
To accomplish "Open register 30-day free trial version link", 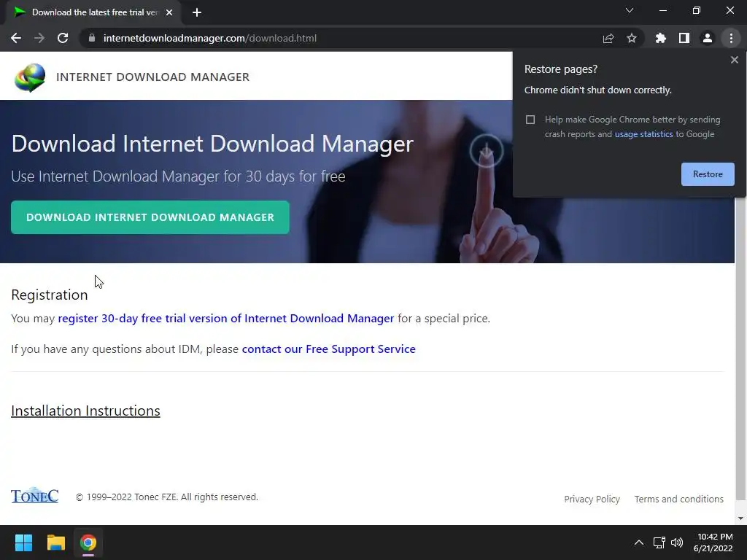I will click(x=226, y=318).
